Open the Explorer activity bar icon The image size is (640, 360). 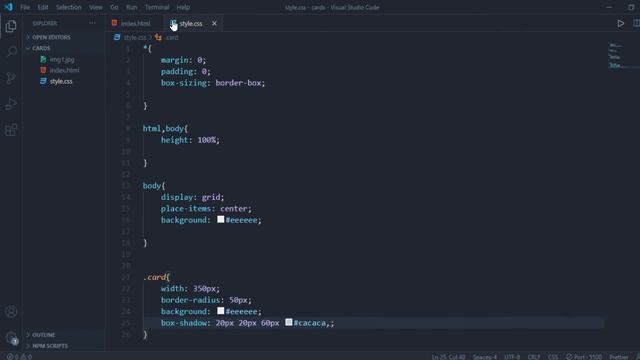tap(11, 26)
